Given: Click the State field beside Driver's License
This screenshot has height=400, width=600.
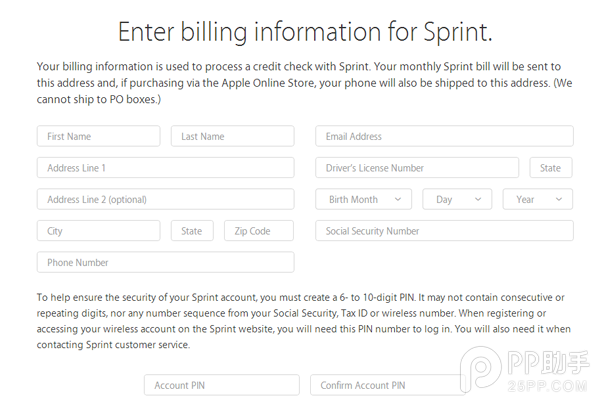Looking at the screenshot, I should tap(551, 168).
